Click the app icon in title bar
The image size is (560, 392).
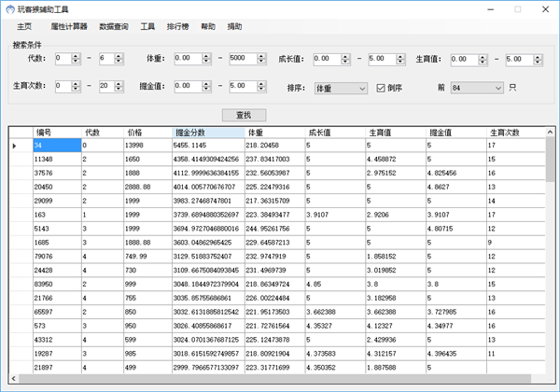click(8, 8)
